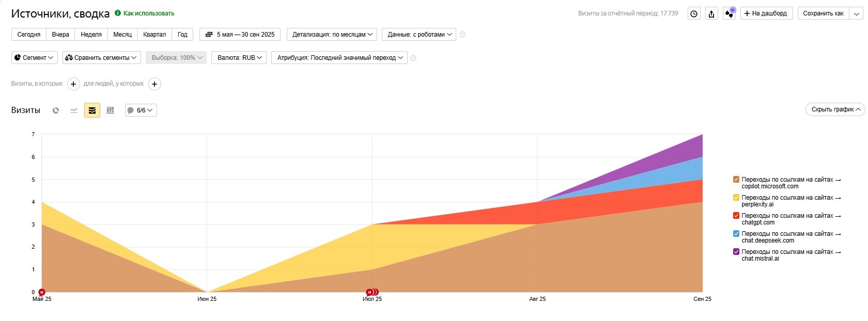Uncheck the copilot.microsoft.com series checkbox
The height and width of the screenshot is (321, 868).
click(736, 180)
